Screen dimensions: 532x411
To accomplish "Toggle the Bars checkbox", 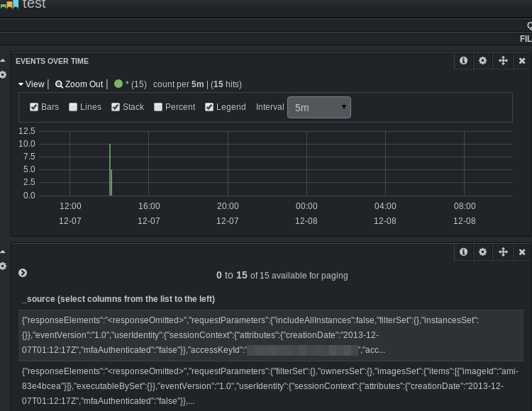I will click(34, 107).
